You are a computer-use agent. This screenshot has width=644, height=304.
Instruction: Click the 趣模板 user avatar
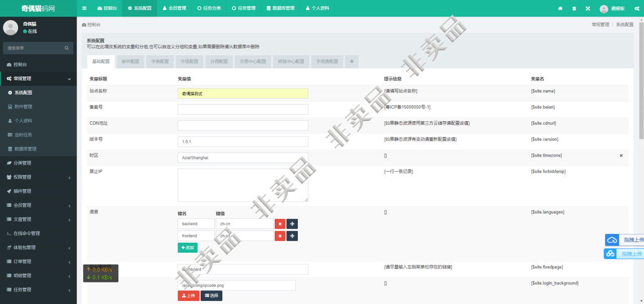pos(604,9)
